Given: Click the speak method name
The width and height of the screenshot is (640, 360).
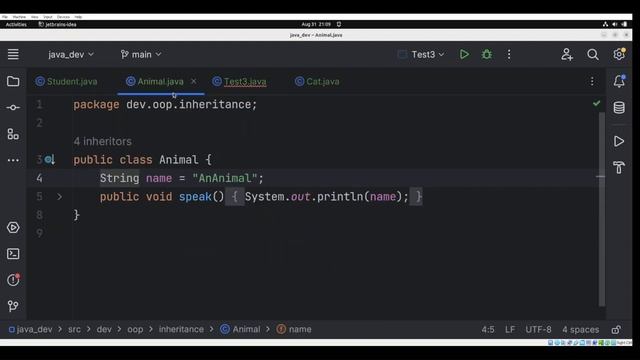Looking at the screenshot, I should coord(195,197).
